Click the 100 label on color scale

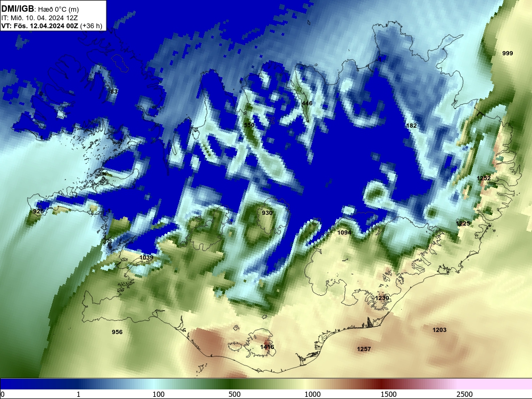tap(159, 394)
